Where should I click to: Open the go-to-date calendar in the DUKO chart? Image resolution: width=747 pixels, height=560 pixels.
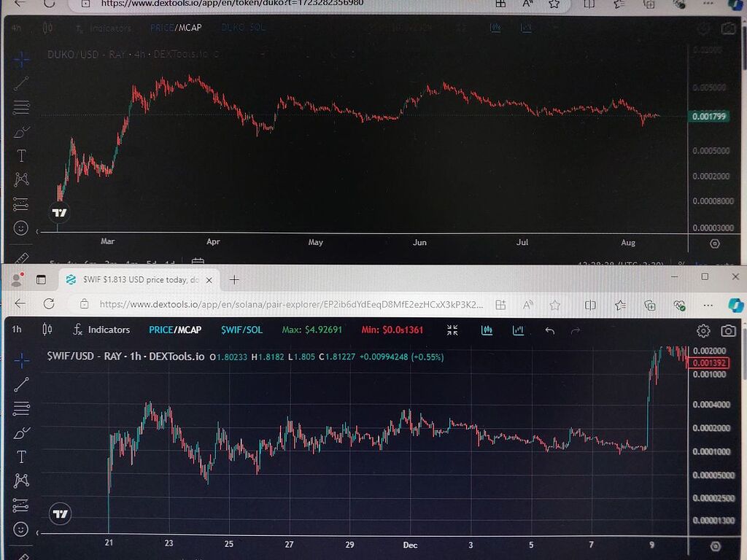(x=198, y=261)
